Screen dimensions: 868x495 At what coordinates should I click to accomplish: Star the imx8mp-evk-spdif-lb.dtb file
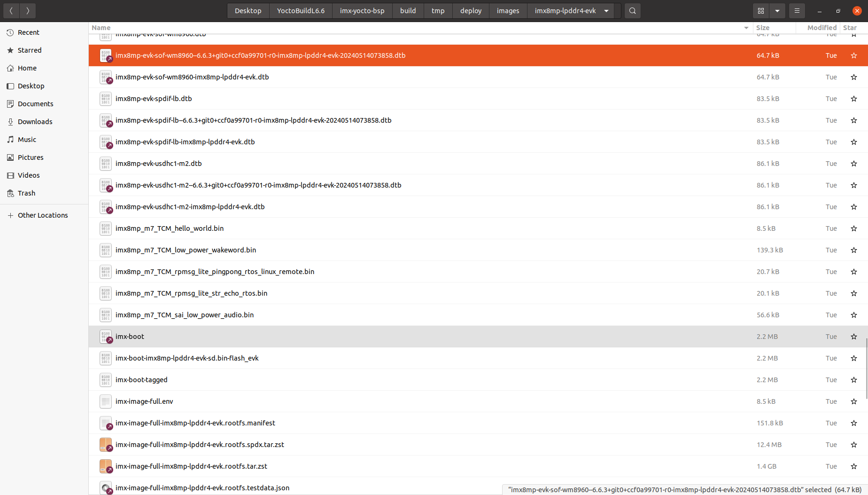pyautogui.click(x=853, y=99)
